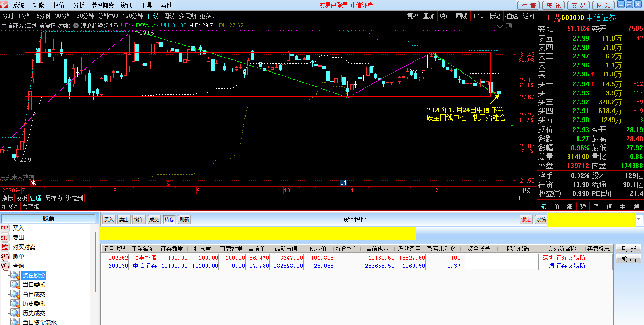The width and height of the screenshot is (644, 325).
Task: Click the application logo in the title bar
Action: [x=5, y=5]
